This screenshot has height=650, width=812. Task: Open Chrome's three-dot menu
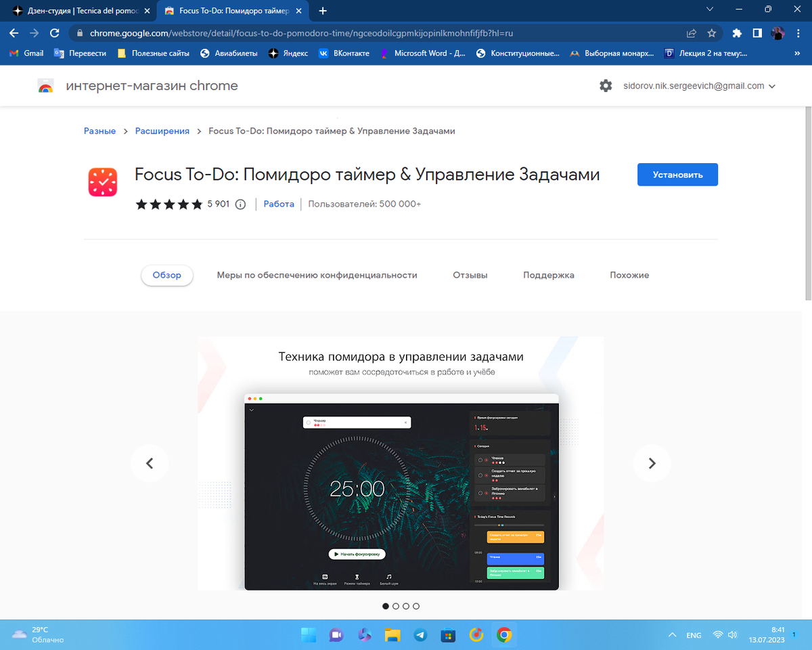click(798, 32)
